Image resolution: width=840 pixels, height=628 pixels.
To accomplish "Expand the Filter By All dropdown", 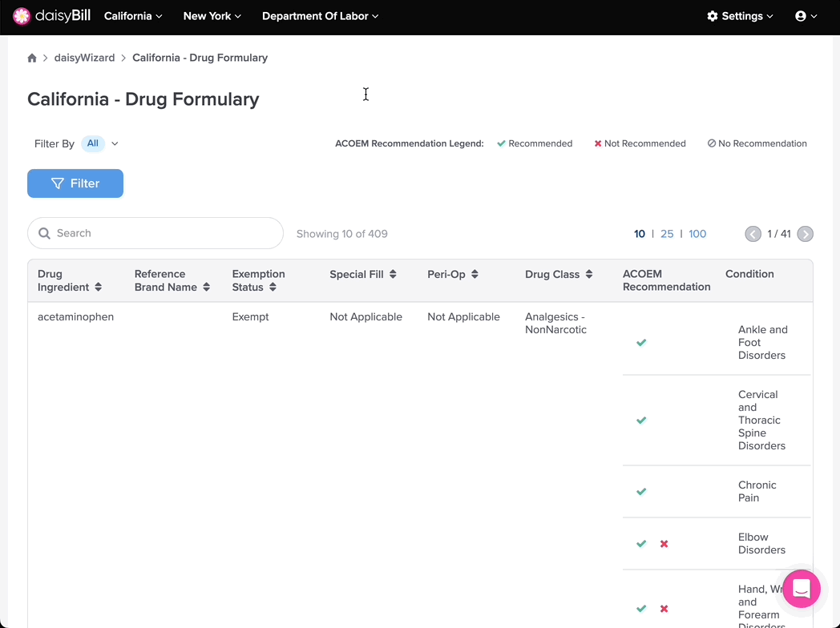I will tap(100, 143).
